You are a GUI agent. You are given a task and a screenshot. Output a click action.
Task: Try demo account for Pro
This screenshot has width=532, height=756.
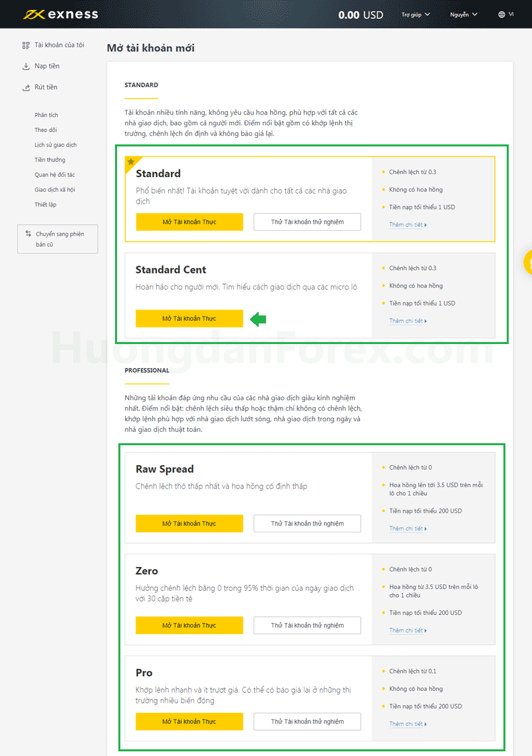(x=307, y=721)
